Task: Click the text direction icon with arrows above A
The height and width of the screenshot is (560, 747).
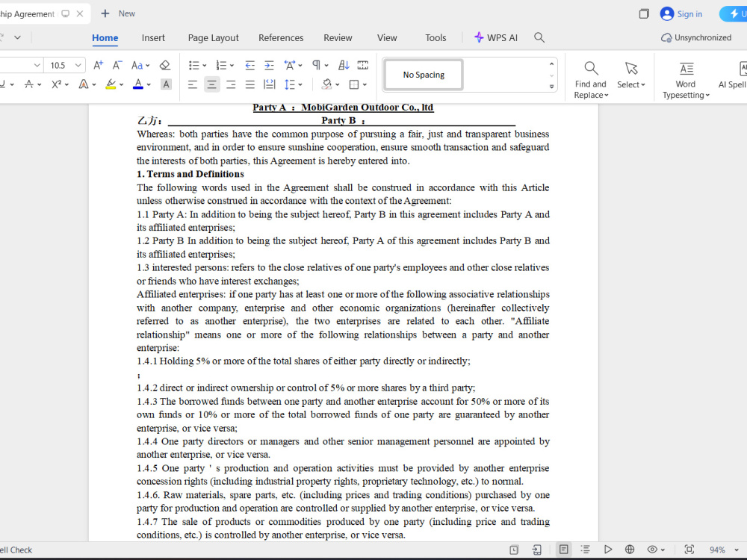Action: (x=289, y=65)
